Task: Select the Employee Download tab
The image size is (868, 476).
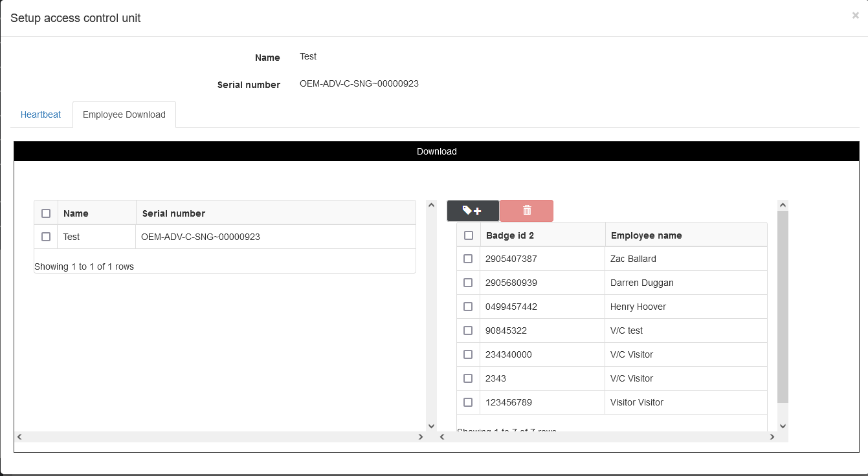Action: [124, 114]
